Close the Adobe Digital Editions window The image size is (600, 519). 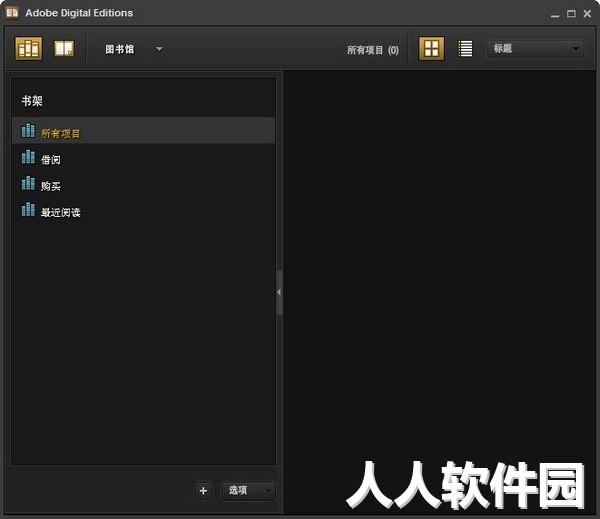click(587, 13)
